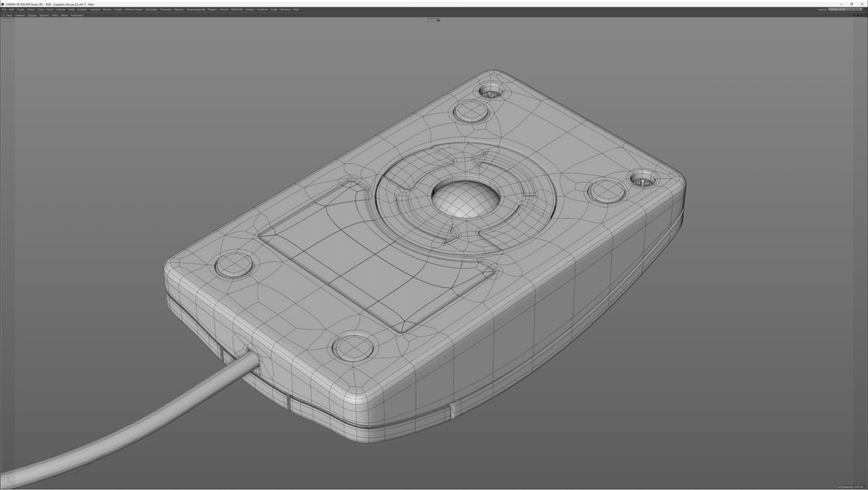Open the Volume menu

[x=61, y=9]
